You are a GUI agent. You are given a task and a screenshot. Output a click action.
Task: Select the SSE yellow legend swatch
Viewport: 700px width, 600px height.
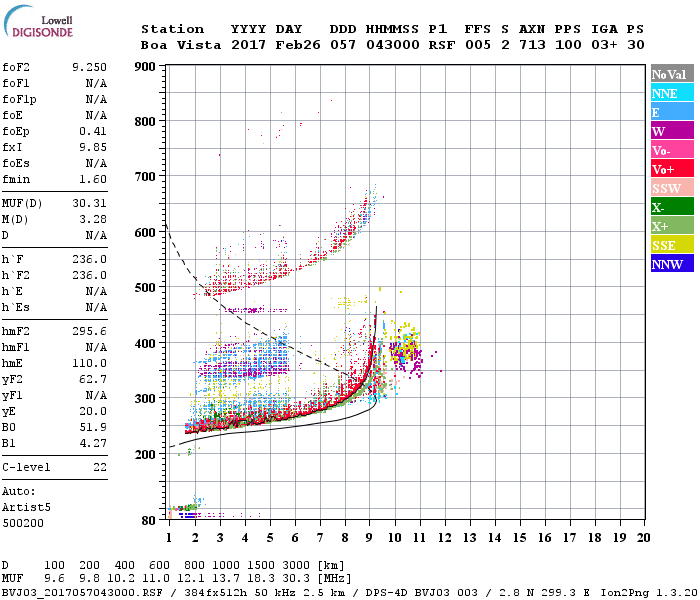(672, 245)
